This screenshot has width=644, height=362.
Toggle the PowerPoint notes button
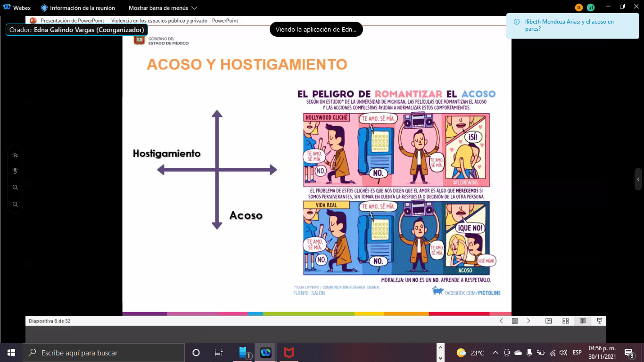[x=515, y=321]
